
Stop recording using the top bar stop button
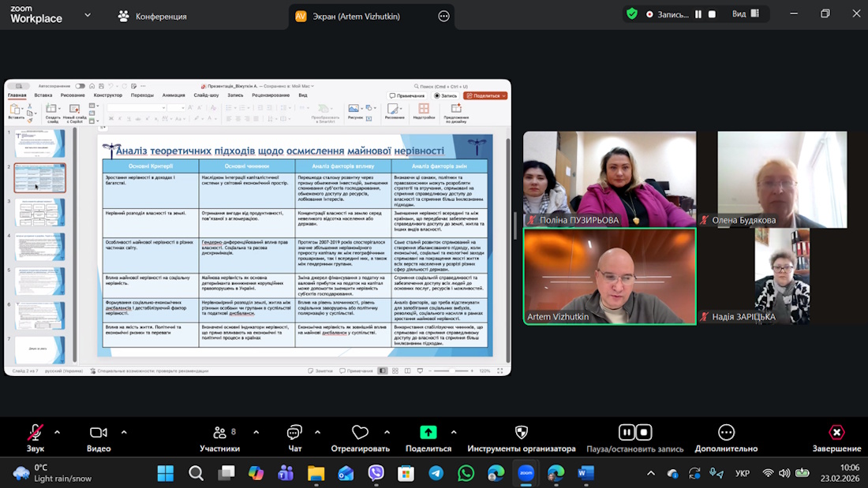click(712, 14)
